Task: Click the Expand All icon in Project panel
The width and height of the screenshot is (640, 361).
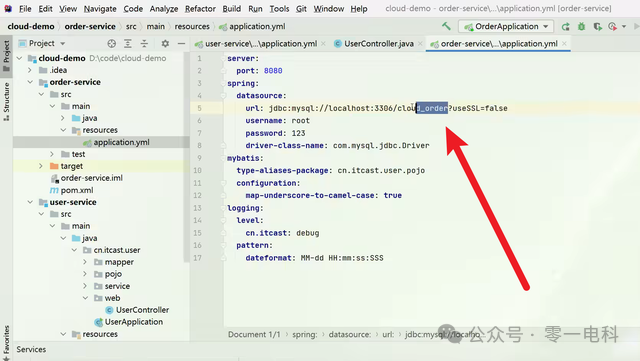Action: pyautogui.click(x=128, y=43)
